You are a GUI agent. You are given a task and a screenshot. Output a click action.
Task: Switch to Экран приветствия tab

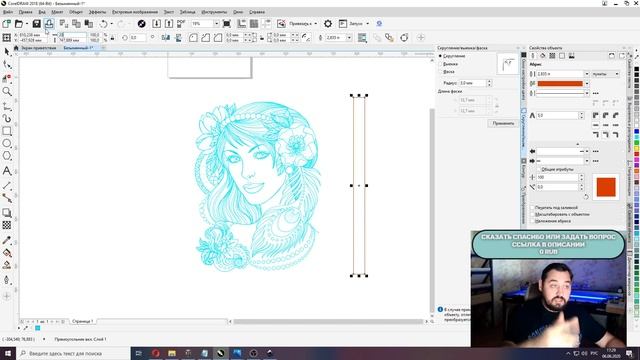(38, 48)
